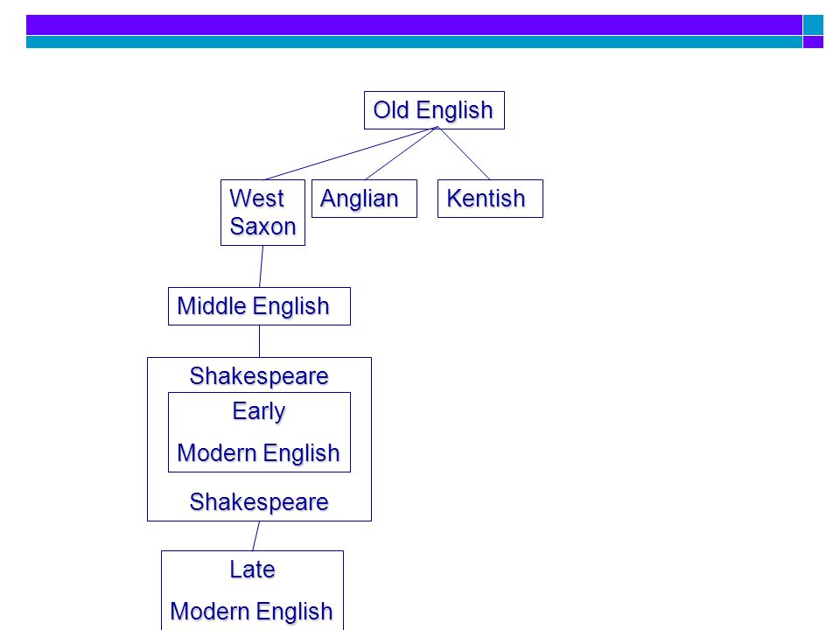
Task: Select line connecting Old English to Kentish
Action: pyautogui.click(x=464, y=153)
